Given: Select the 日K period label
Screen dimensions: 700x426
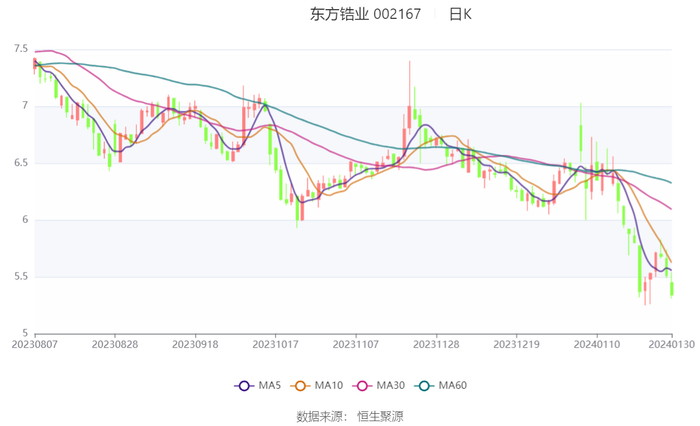Looking at the screenshot, I should pyautogui.click(x=460, y=14).
